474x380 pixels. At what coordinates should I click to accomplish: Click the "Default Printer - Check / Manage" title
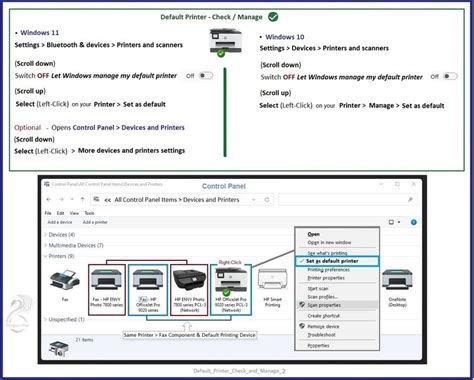[x=211, y=17]
